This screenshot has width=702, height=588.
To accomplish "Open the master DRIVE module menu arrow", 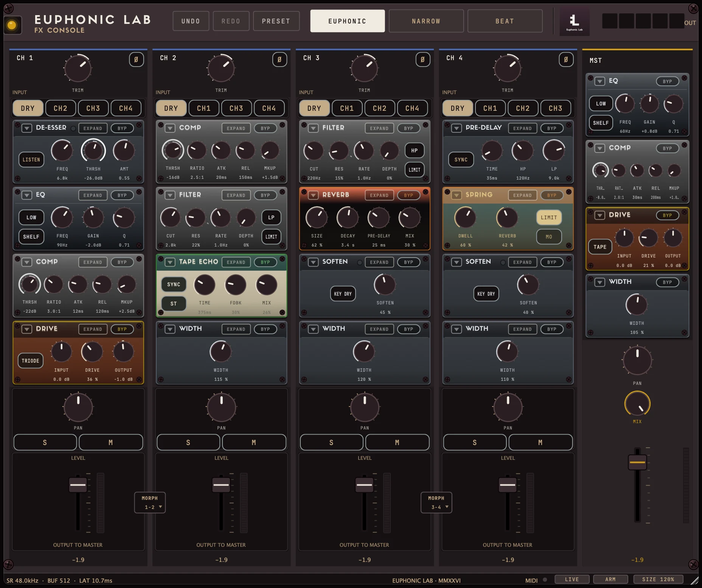I will (x=600, y=215).
